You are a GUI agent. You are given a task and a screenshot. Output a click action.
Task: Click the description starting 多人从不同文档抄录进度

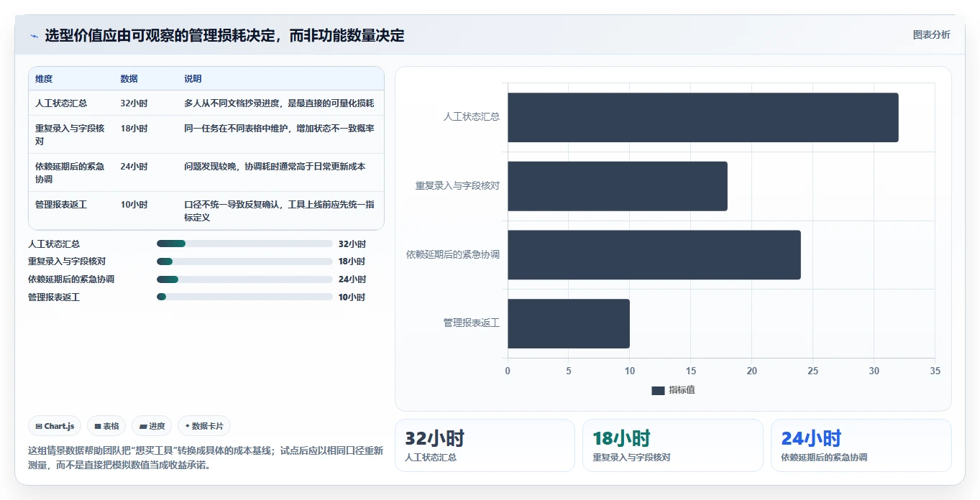coord(279,103)
